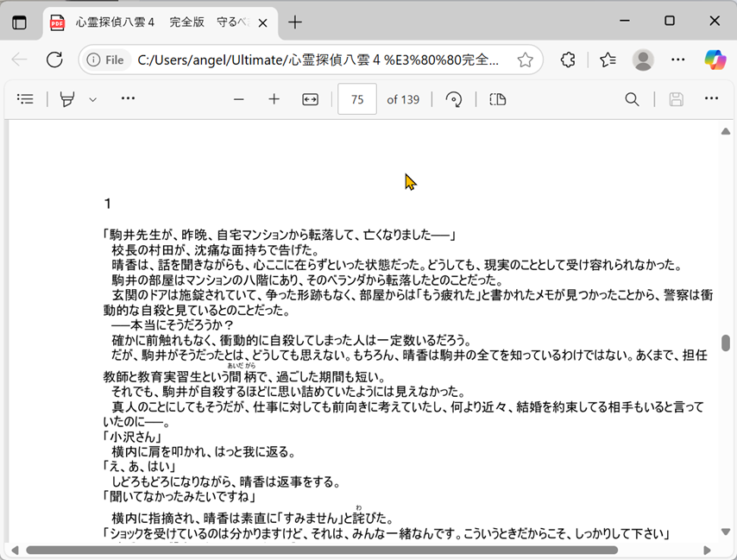Select the 心霊探偵八雲4 完全版 tab
The height and width of the screenshot is (560, 737).
(162, 22)
